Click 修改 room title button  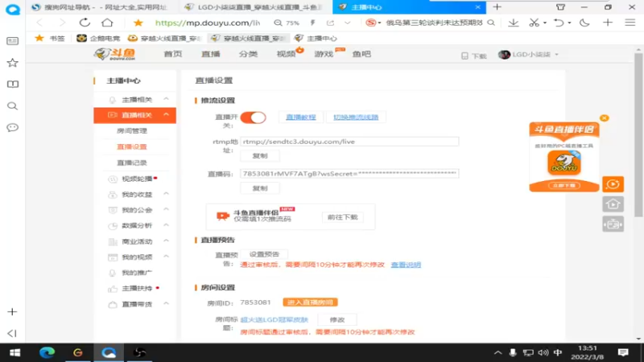[336, 319]
